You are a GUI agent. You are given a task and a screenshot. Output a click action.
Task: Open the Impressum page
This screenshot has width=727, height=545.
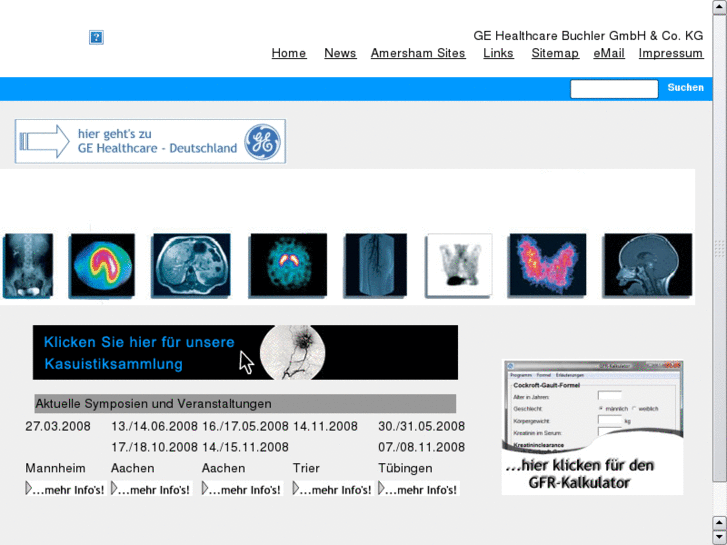(670, 53)
